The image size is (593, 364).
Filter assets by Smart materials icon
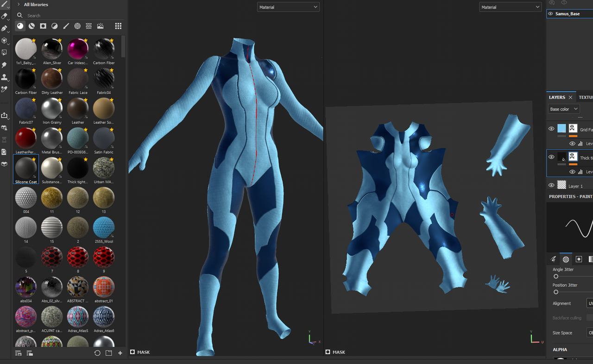click(32, 26)
